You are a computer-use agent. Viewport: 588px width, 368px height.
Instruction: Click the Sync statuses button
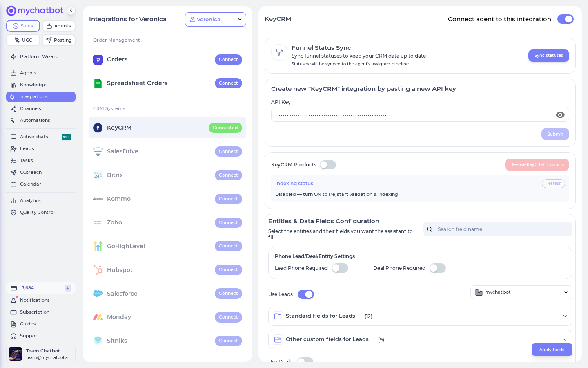click(549, 56)
